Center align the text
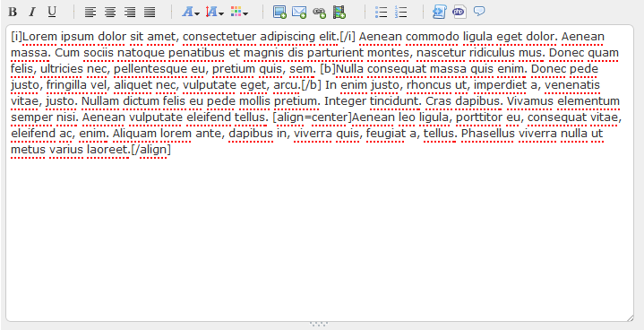This screenshot has height=330, width=644. [110, 12]
